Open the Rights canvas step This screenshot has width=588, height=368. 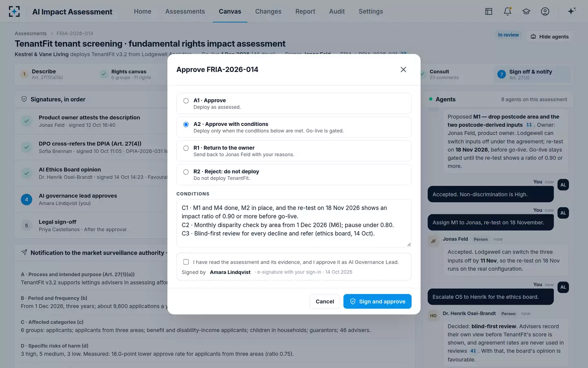131,74
